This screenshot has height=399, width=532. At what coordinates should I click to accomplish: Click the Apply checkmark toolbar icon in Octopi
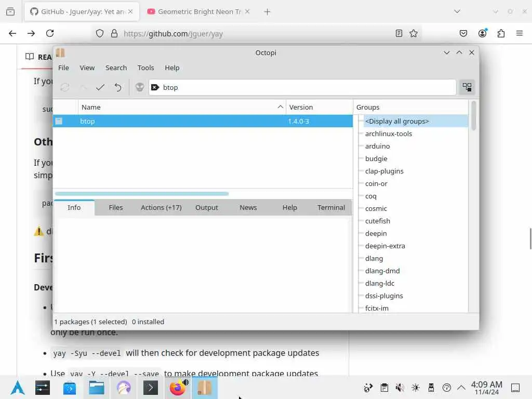(x=100, y=87)
